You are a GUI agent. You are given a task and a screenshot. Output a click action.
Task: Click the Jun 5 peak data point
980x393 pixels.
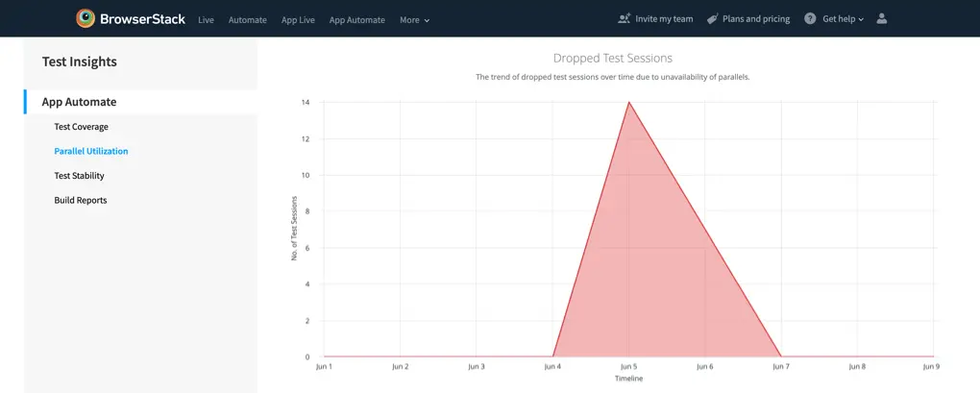pos(628,102)
